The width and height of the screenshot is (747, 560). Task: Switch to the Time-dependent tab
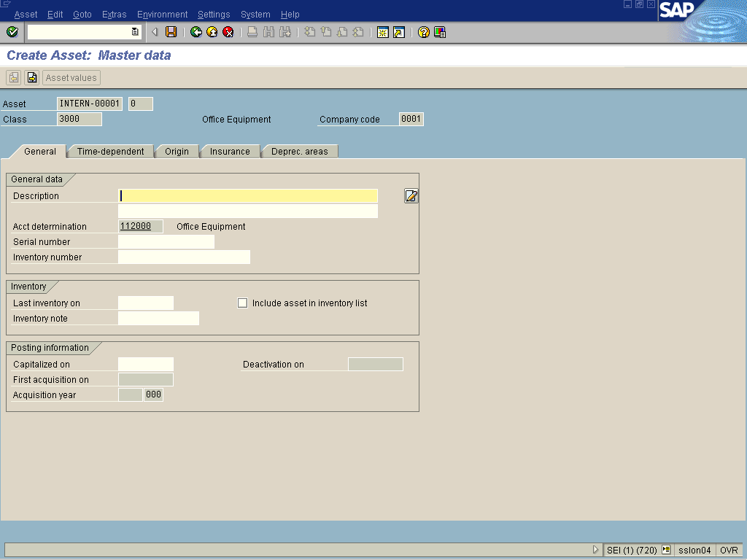coord(110,152)
